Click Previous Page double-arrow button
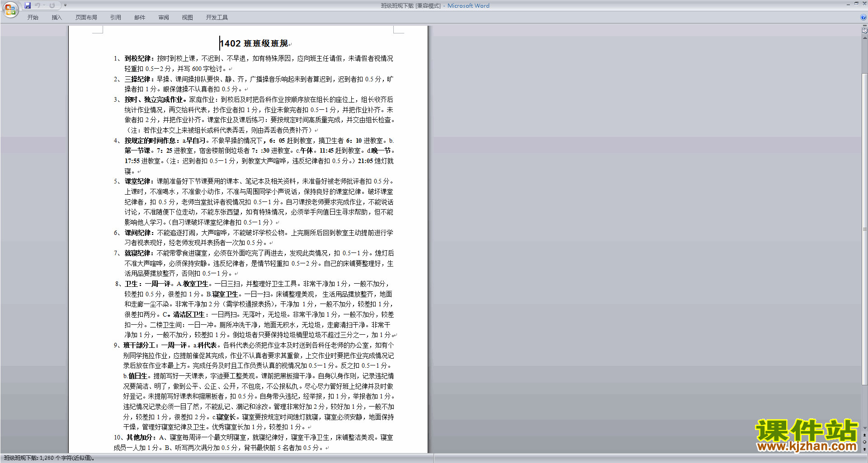This screenshot has height=463, width=868. (x=865, y=435)
